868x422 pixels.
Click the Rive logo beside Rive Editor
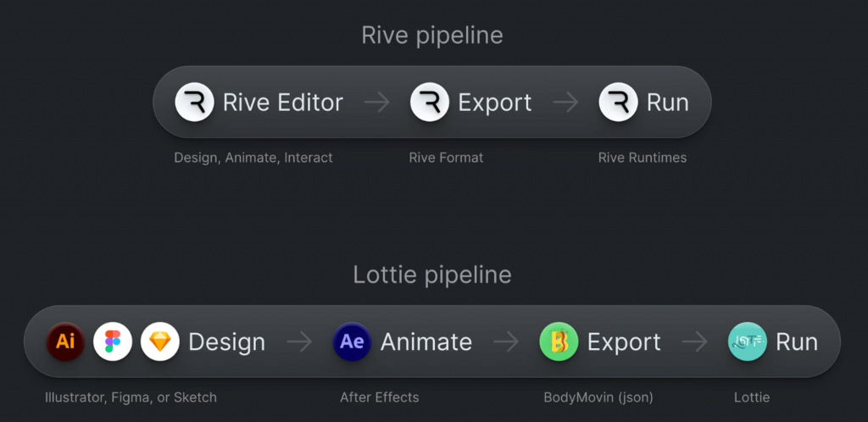pos(194,103)
